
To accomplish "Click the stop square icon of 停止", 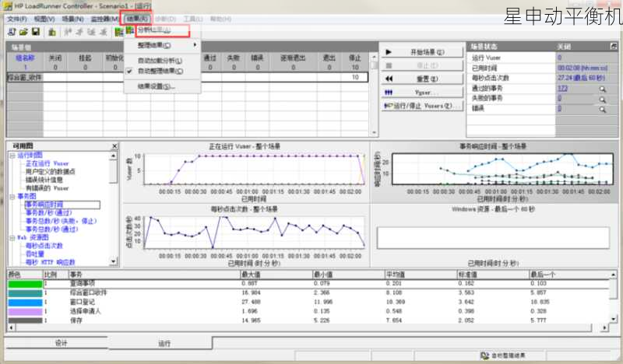I will click(389, 65).
